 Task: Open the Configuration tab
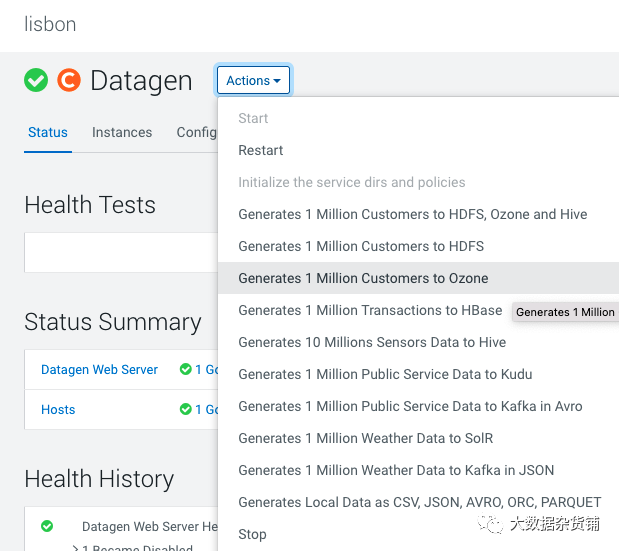pos(197,132)
